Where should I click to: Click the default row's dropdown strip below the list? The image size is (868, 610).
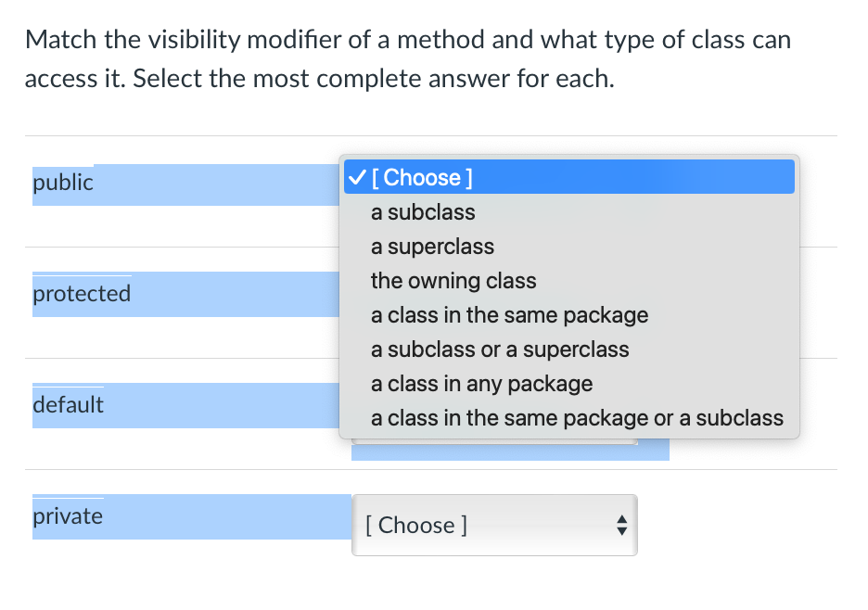[x=510, y=451]
